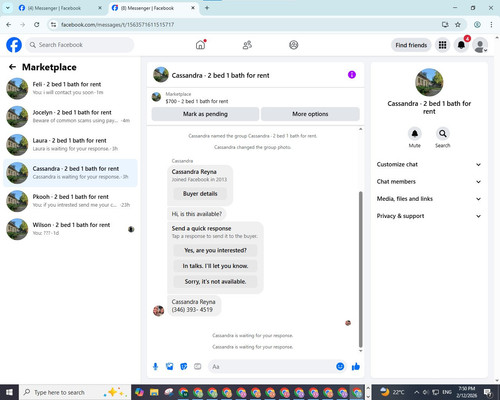Image resolution: width=500 pixels, height=400 pixels.
Task: Click Mark as pending button
Action: [x=205, y=114]
